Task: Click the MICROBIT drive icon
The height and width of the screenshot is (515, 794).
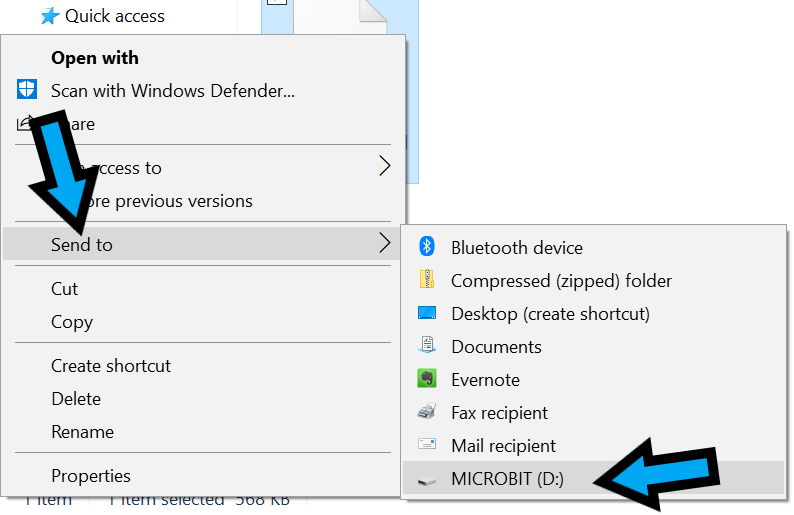Action: 427,480
